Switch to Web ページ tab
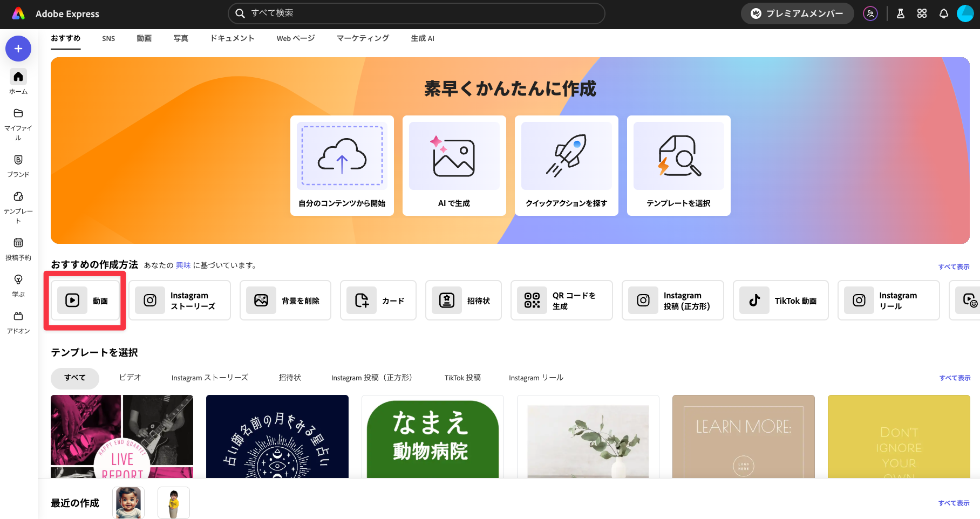This screenshot has width=980, height=519. pos(296,38)
